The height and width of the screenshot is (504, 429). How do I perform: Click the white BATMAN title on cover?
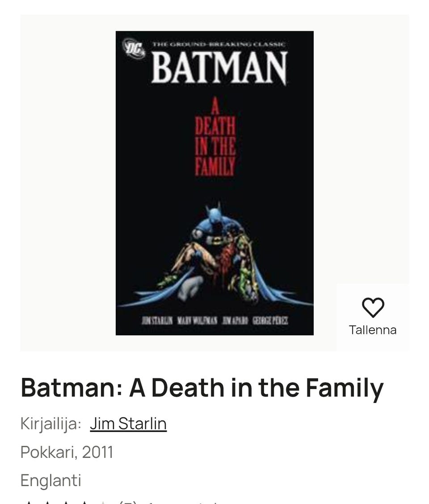click(219, 68)
